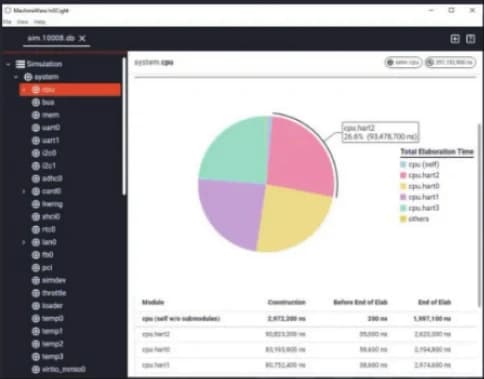This screenshot has height=379, width=484.
Task: Click the mem module icon
Action: point(36,115)
